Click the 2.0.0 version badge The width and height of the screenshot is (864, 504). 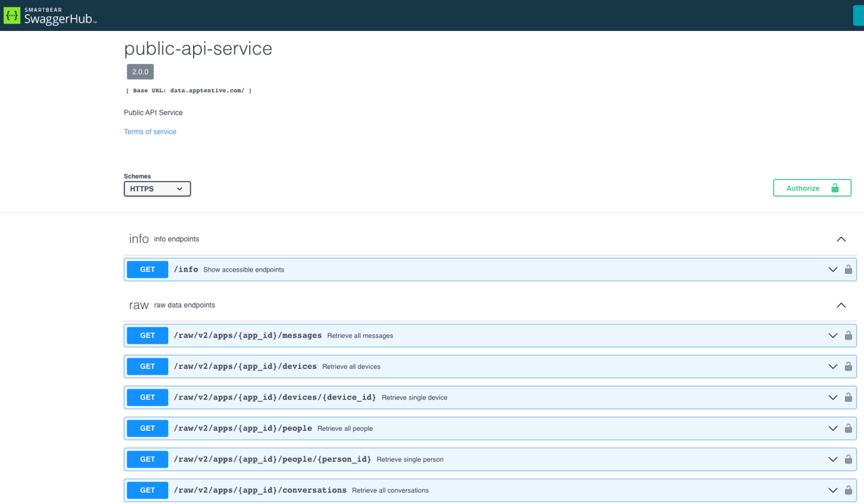[139, 71]
